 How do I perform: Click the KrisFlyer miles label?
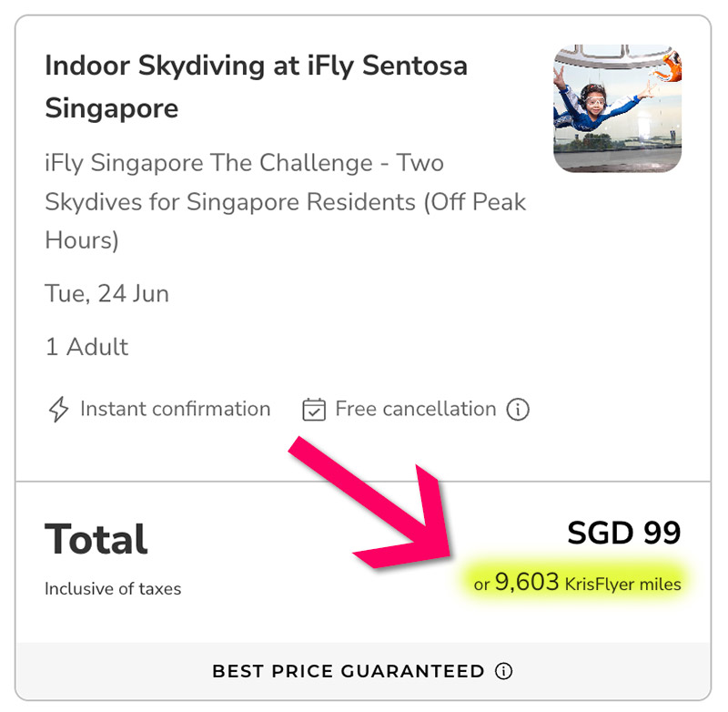tap(622, 585)
